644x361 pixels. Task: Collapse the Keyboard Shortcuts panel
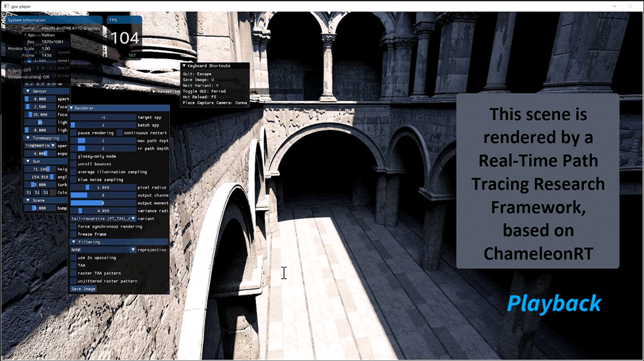click(185, 66)
